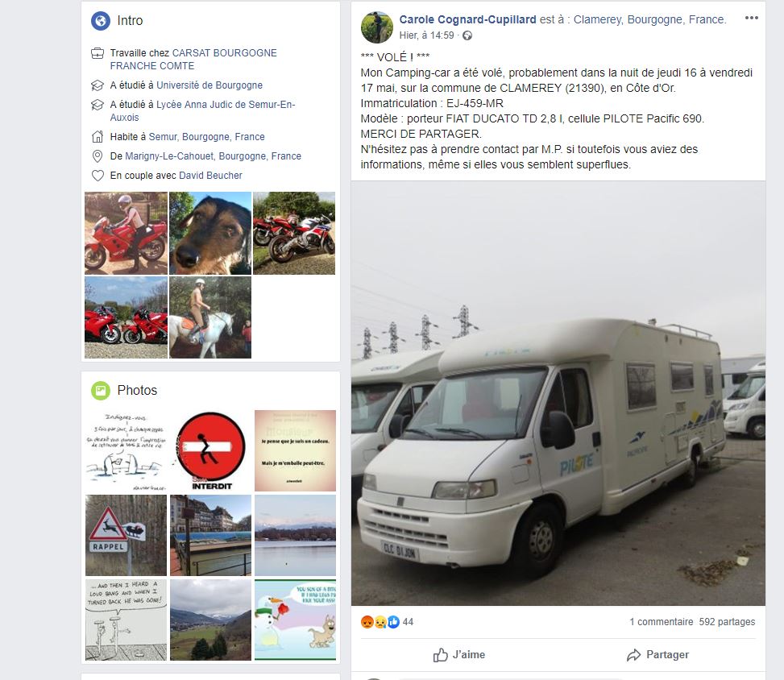Open the Sens Interdit red sign photo
This screenshot has height=680, width=784.
(210, 450)
